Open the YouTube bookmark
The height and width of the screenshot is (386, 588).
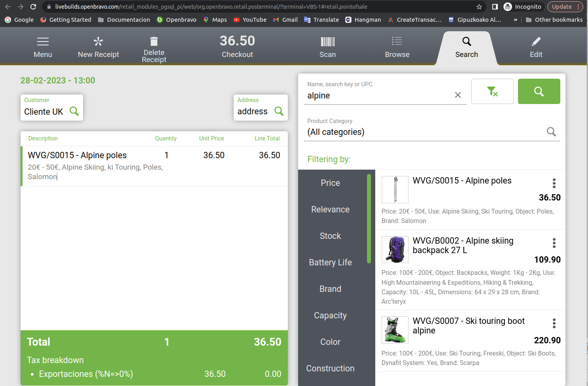[x=250, y=20]
